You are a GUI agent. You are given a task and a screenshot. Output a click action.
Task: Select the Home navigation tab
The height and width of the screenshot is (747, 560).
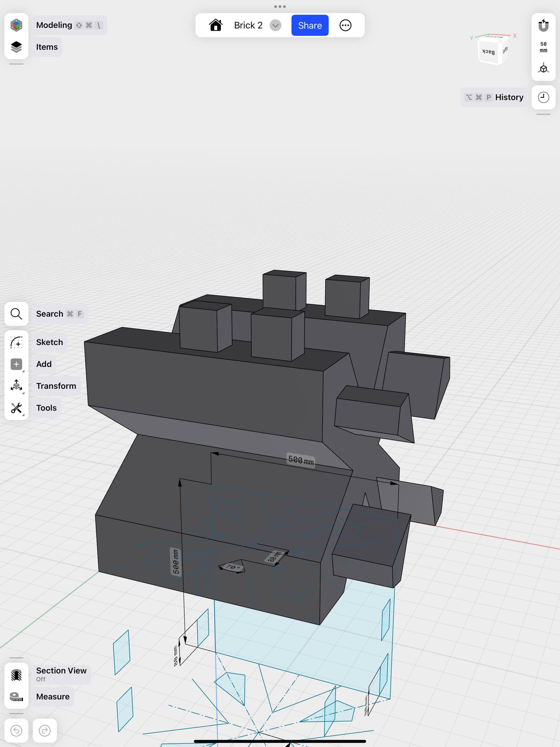(x=215, y=25)
